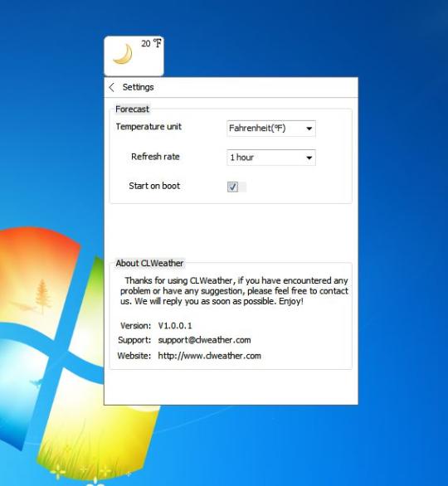Click the Thanks for using CLWeather paragraph

tap(234, 291)
